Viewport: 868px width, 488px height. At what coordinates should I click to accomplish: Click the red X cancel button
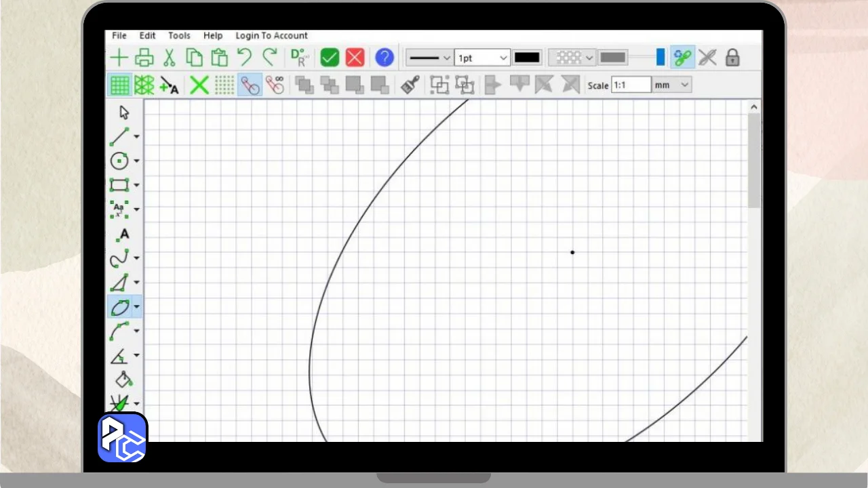point(355,58)
